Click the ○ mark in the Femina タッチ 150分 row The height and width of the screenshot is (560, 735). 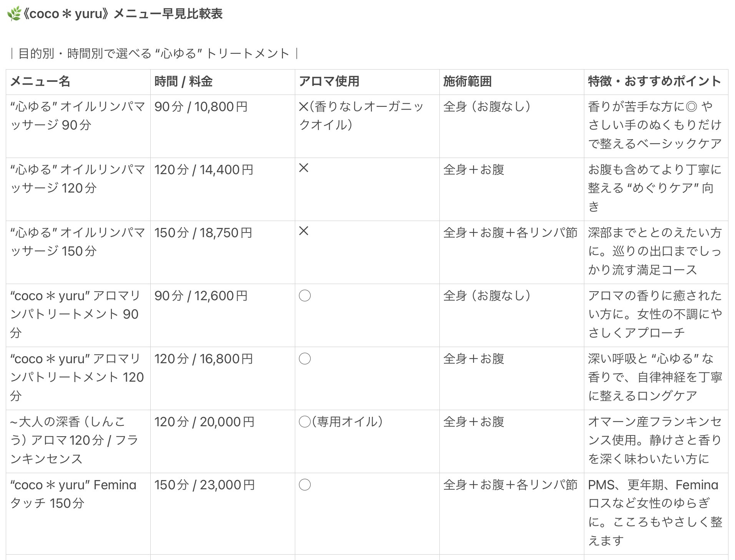(304, 485)
